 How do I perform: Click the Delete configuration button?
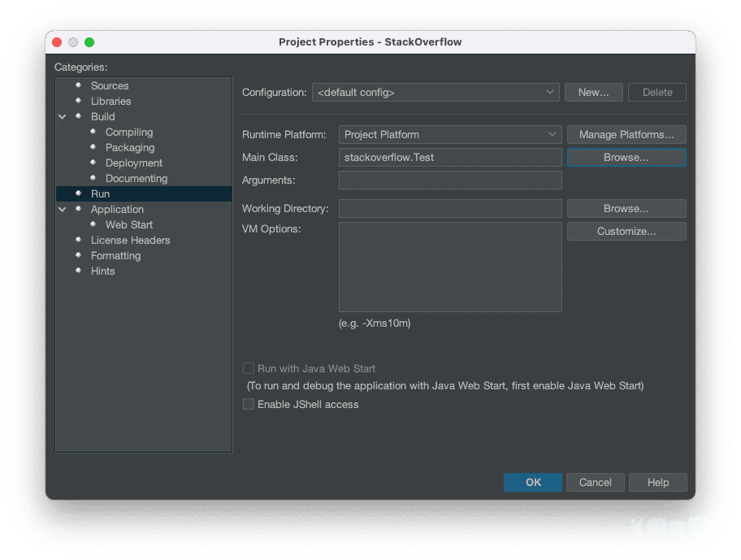tap(656, 93)
